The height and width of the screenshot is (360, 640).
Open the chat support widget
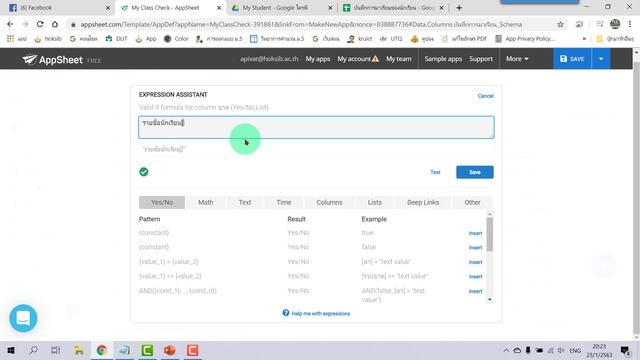click(23, 318)
